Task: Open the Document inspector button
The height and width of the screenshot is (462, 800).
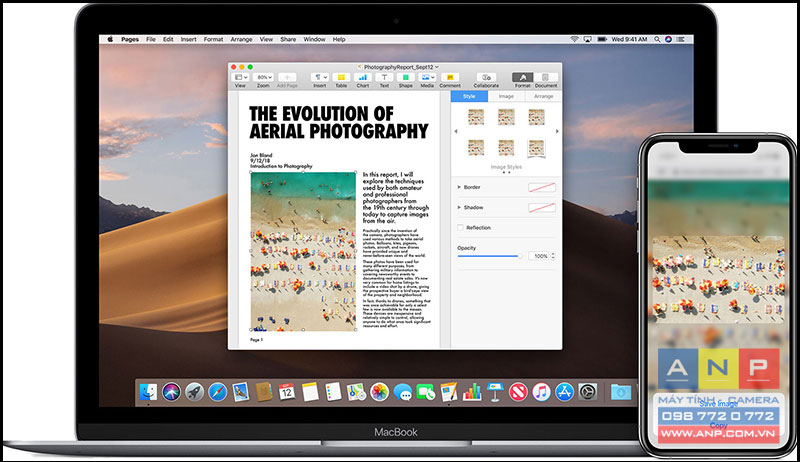Action: [545, 78]
